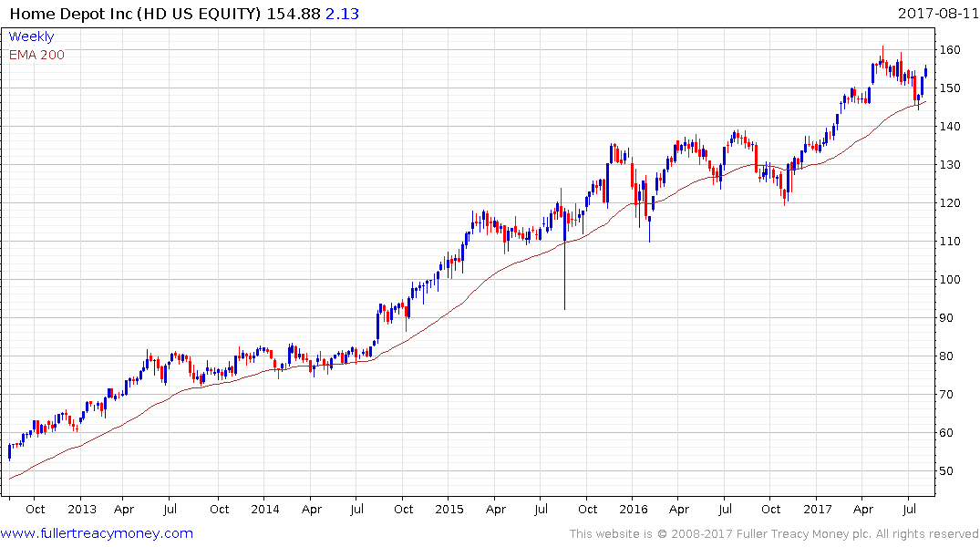
Task: Click the Weekly legend label
Action: pos(31,36)
